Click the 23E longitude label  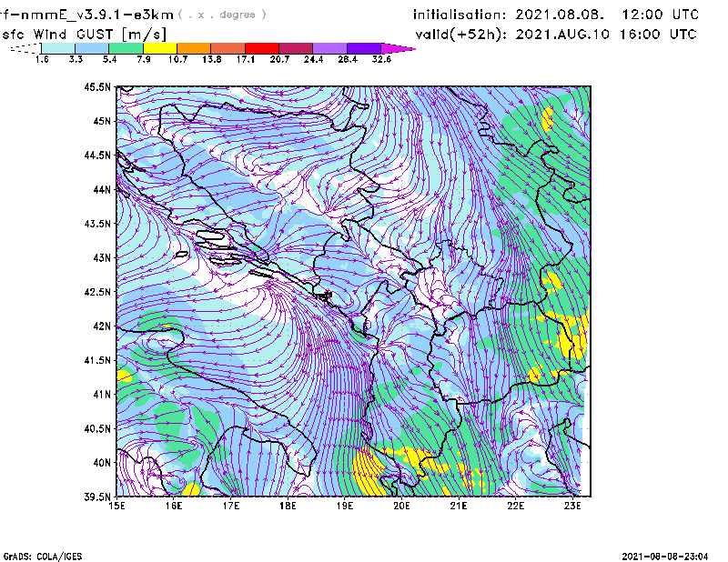click(572, 506)
